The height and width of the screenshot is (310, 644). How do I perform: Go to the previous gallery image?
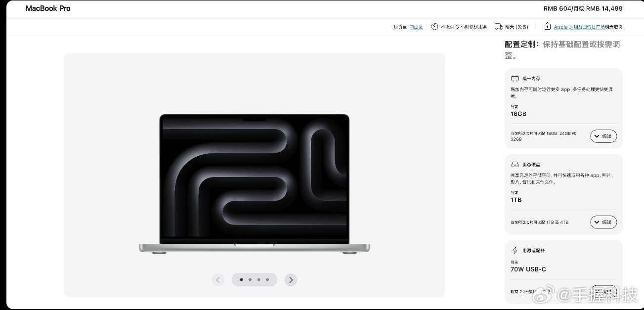[x=218, y=280]
